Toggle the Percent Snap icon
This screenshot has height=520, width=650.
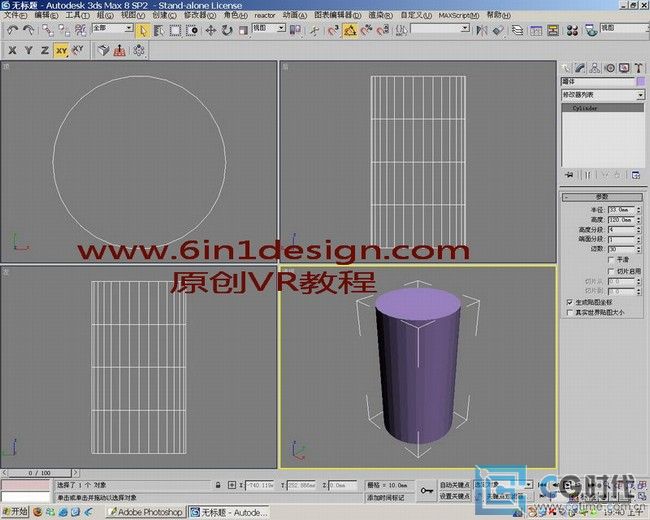click(x=366, y=30)
